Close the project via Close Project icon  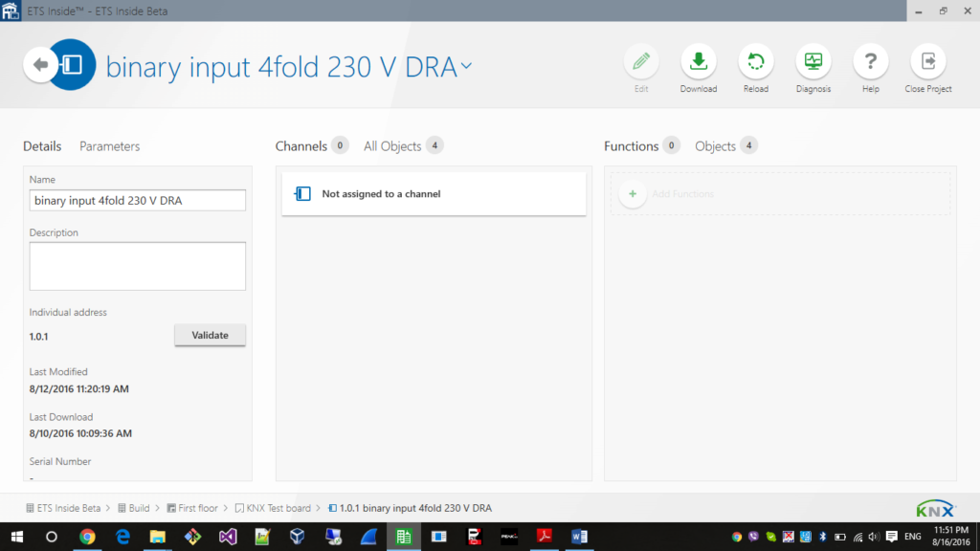coord(928,61)
